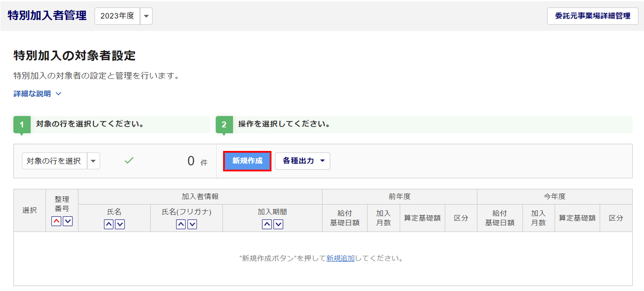
Task: Open the 2023年度 year dropdown
Action: click(x=146, y=16)
